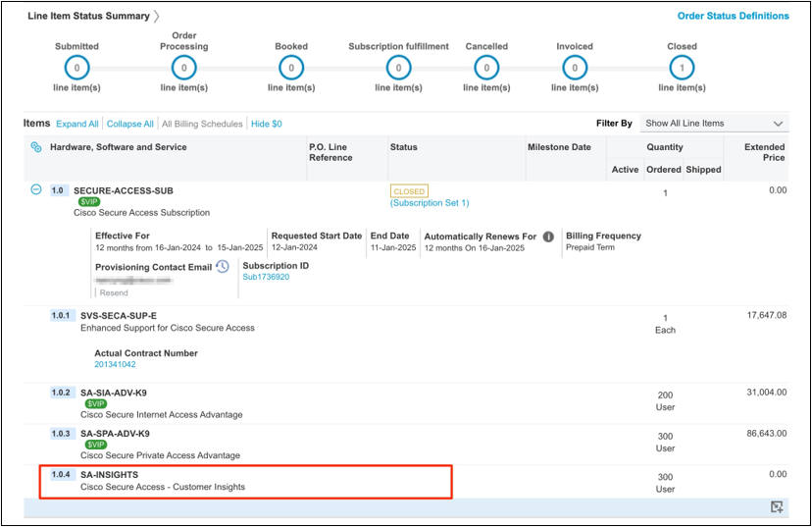This screenshot has width=812, height=527.
Task: Collapse line item 1.0 SECURE-ACCESS-SUB
Action: 35,189
